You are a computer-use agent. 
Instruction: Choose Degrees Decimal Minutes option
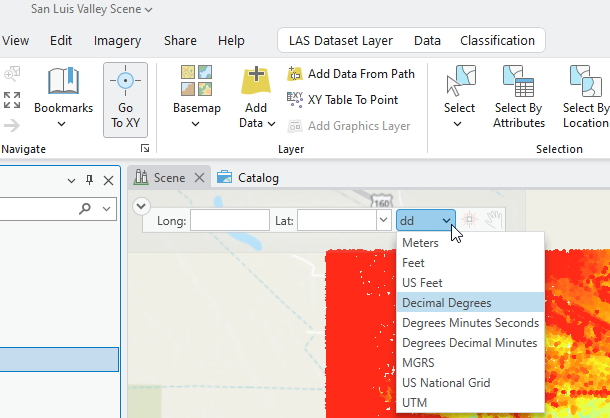click(470, 342)
